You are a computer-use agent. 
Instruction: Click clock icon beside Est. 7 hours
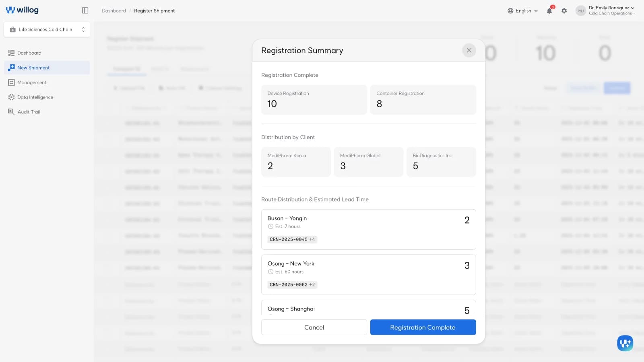[x=270, y=226]
